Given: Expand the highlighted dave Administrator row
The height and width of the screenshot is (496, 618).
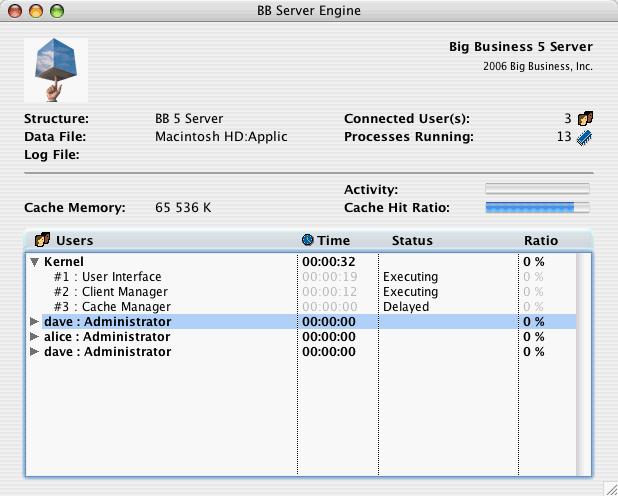Looking at the screenshot, I should pos(35,321).
